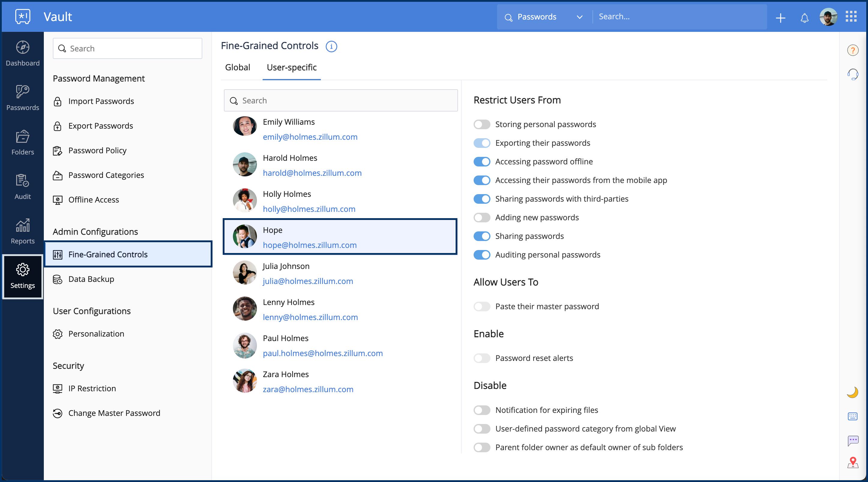Viewport: 868px width, 482px height.
Task: Switch to night mode moon icon
Action: (x=852, y=392)
